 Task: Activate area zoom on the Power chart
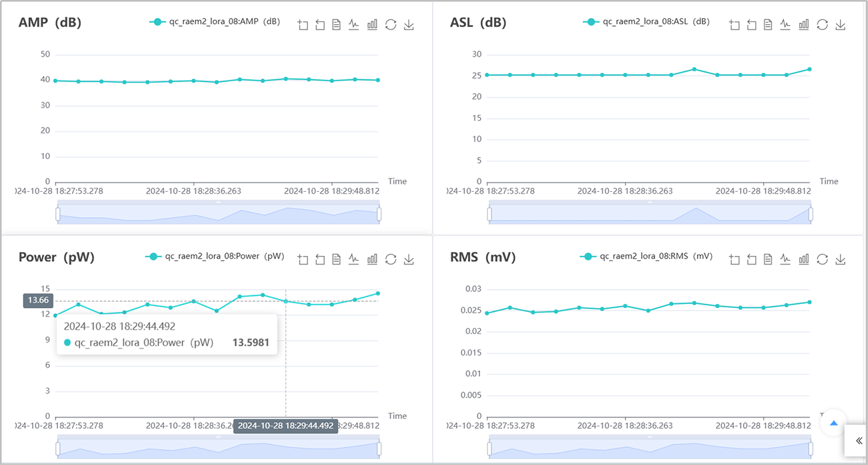(303, 259)
